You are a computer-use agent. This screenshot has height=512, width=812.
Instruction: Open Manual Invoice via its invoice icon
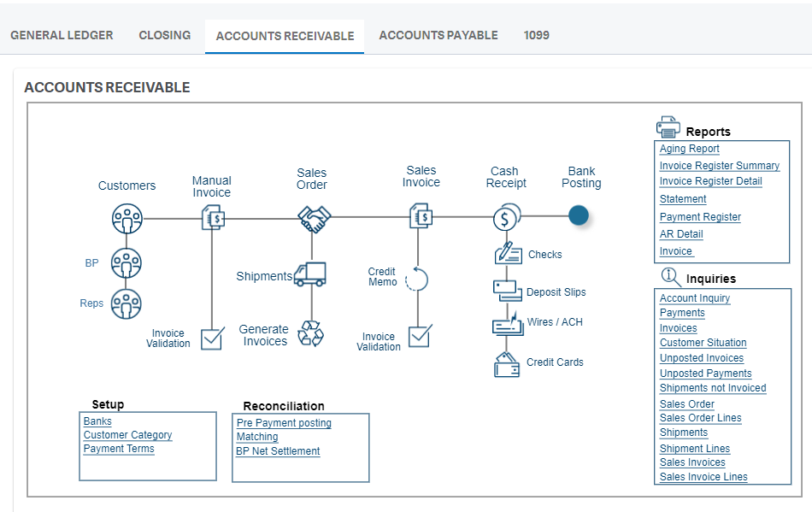coord(211,216)
